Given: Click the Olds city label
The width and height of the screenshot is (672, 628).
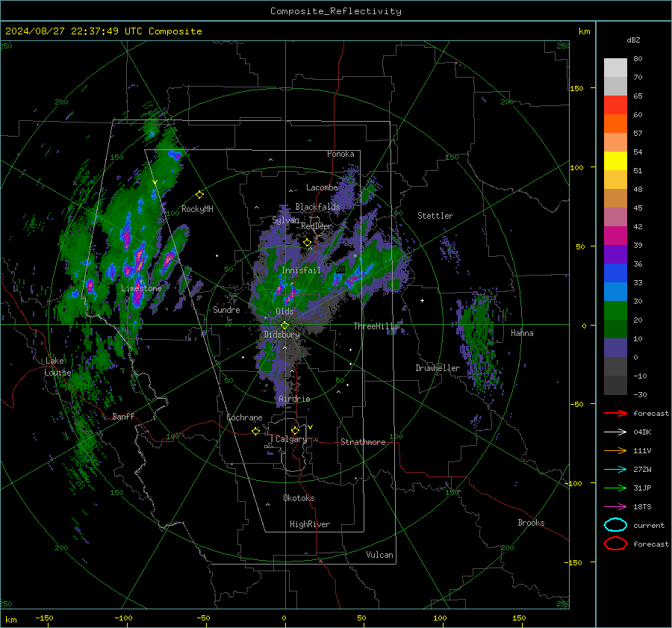Looking at the screenshot, I should [x=284, y=311].
